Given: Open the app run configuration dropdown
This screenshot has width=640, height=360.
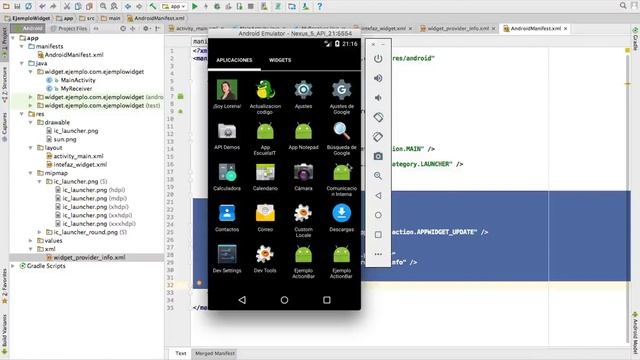Looking at the screenshot, I should point(174,6).
